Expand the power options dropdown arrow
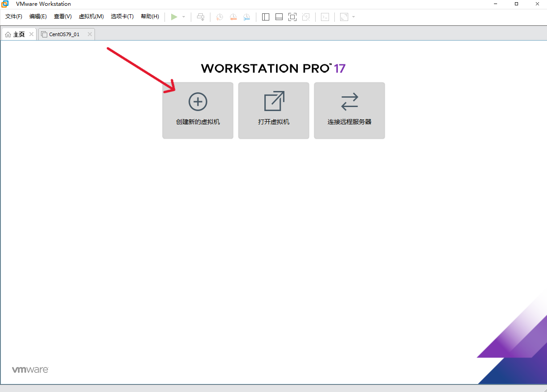 [x=184, y=17]
